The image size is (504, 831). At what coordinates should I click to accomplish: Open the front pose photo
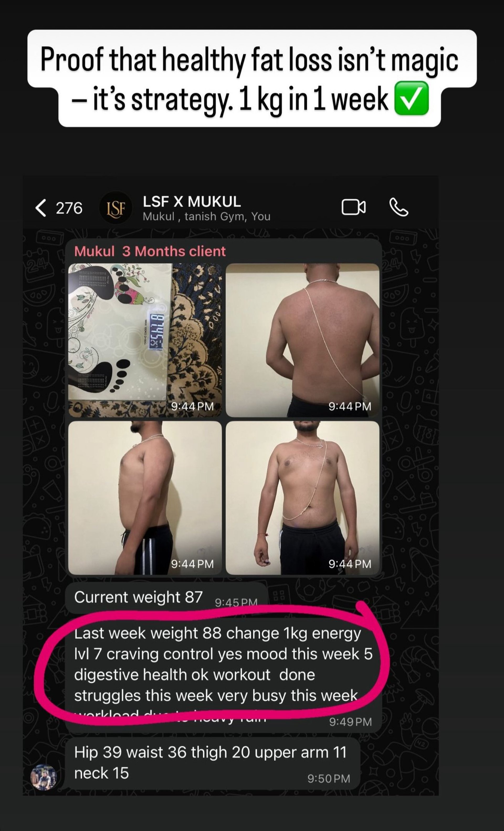click(302, 498)
